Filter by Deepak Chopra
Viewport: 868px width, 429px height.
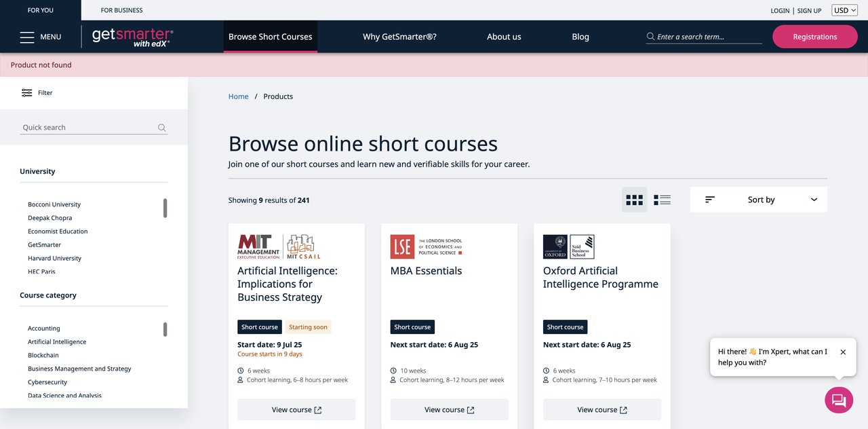[x=50, y=218]
